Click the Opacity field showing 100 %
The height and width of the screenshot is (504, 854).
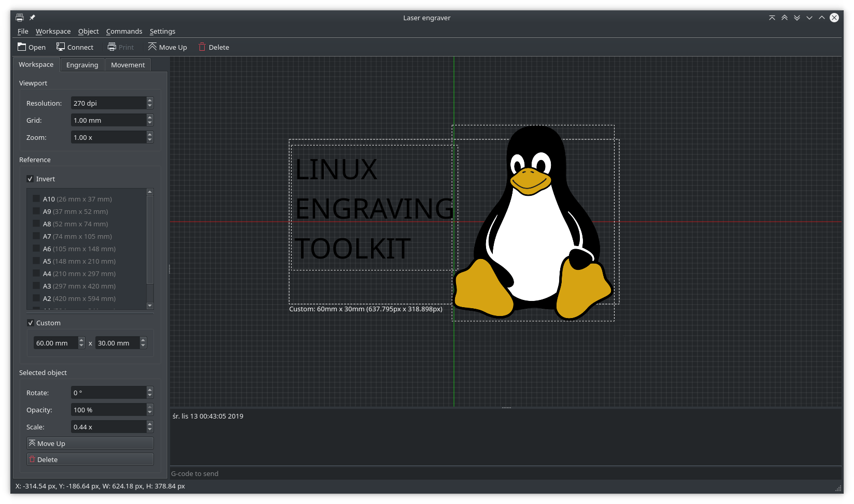point(109,410)
